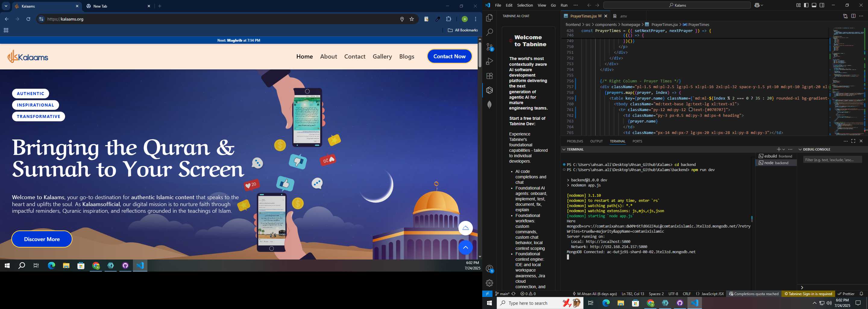Open VS Code Accounts icon

[x=489, y=269]
